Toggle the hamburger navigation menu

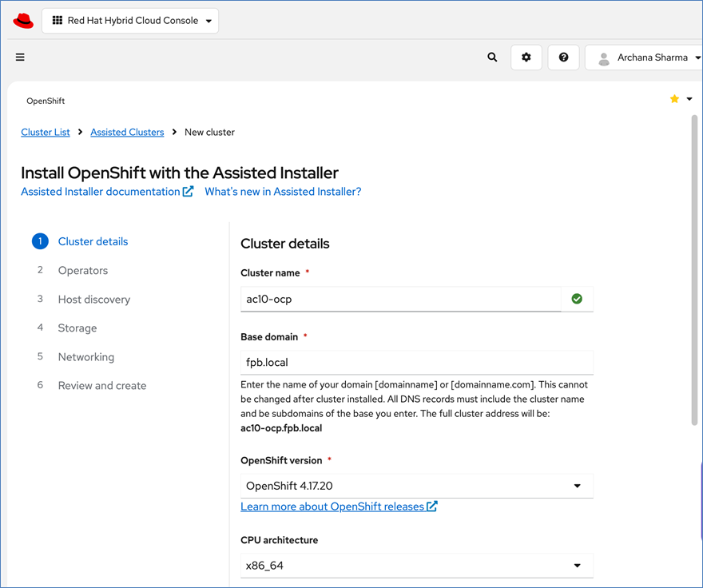[x=20, y=58]
